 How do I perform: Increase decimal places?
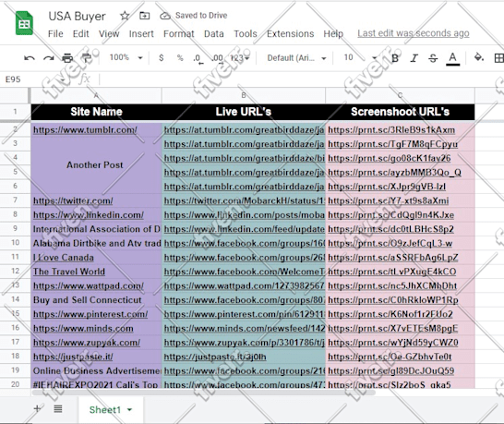pyautogui.click(x=217, y=58)
